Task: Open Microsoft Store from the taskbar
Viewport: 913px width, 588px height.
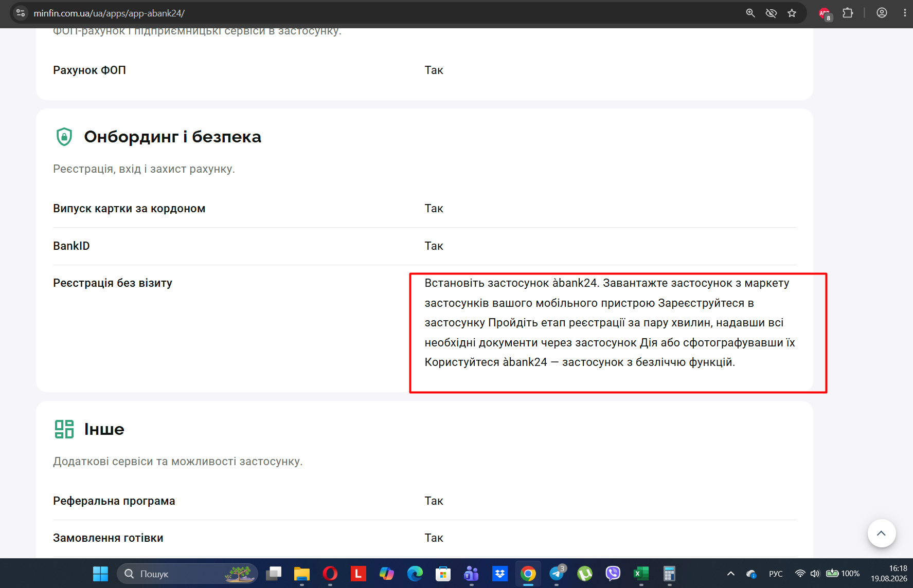Action: coord(443,574)
